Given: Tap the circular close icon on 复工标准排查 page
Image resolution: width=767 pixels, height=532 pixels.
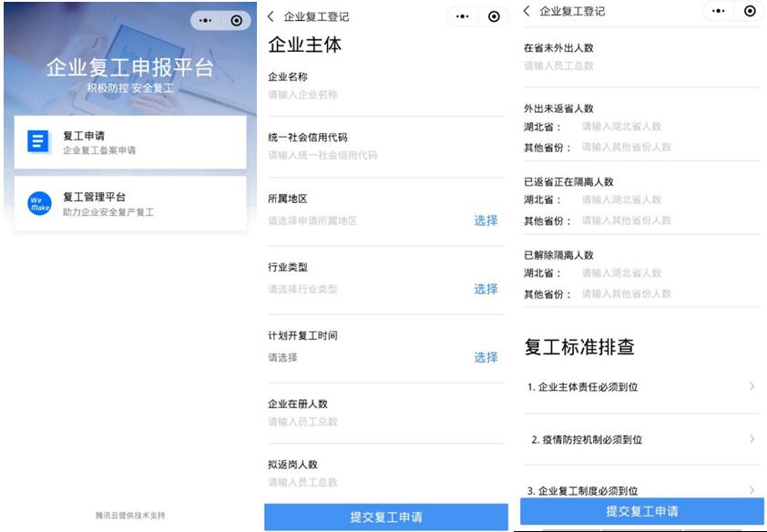Looking at the screenshot, I should (749, 11).
